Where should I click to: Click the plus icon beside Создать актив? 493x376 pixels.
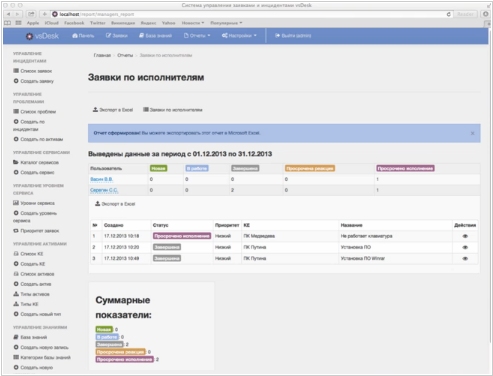(16, 284)
